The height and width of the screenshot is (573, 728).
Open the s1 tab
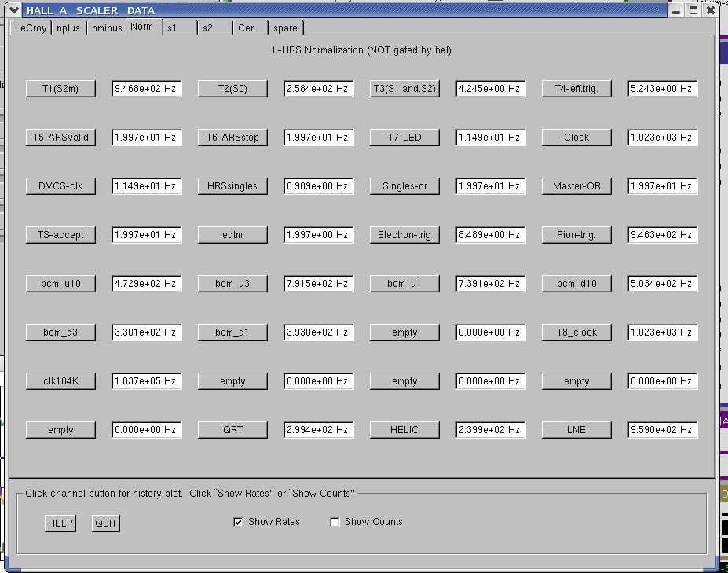(180, 28)
